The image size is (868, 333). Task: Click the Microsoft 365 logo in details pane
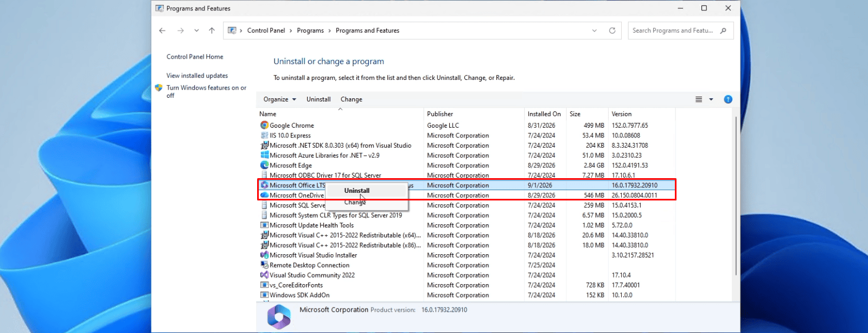[279, 317]
